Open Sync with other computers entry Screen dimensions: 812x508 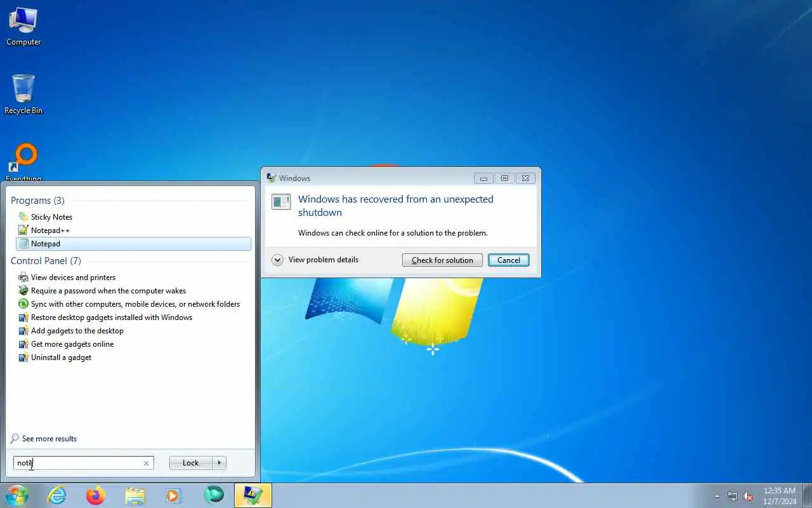coord(133,304)
